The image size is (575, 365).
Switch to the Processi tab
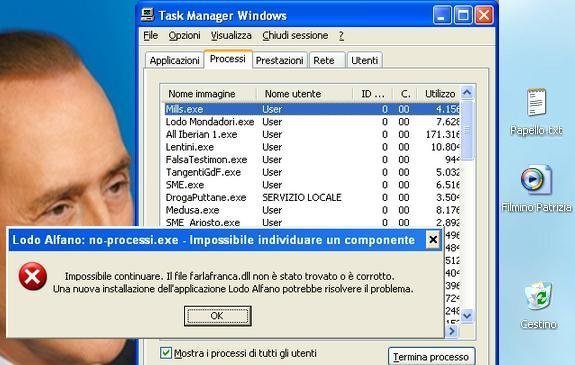[228, 59]
